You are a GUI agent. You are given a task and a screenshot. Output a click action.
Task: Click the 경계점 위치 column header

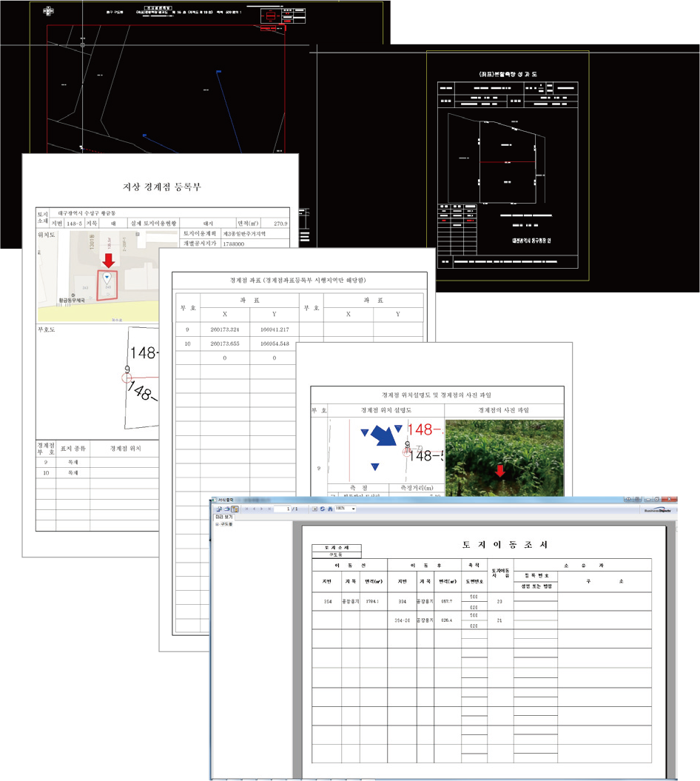pos(126,449)
